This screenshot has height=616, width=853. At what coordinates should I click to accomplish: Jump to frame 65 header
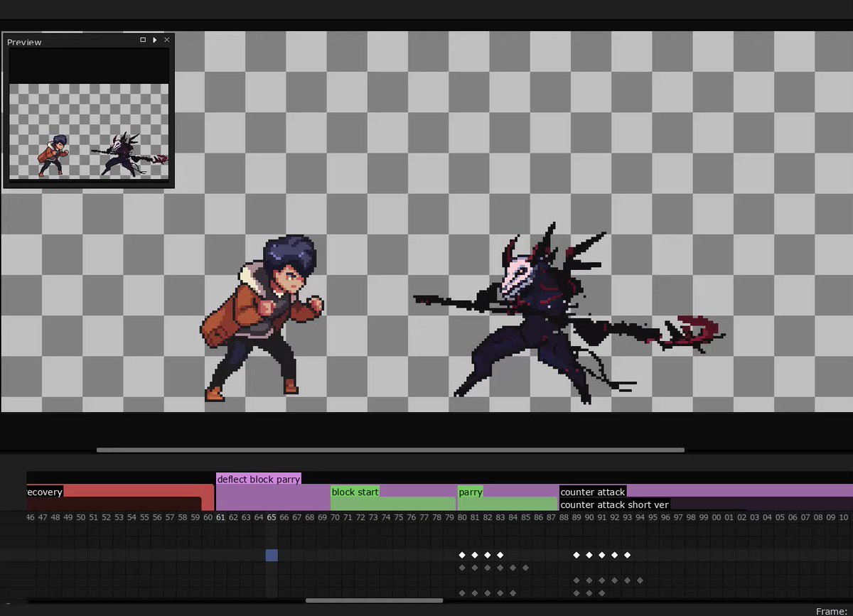[272, 517]
